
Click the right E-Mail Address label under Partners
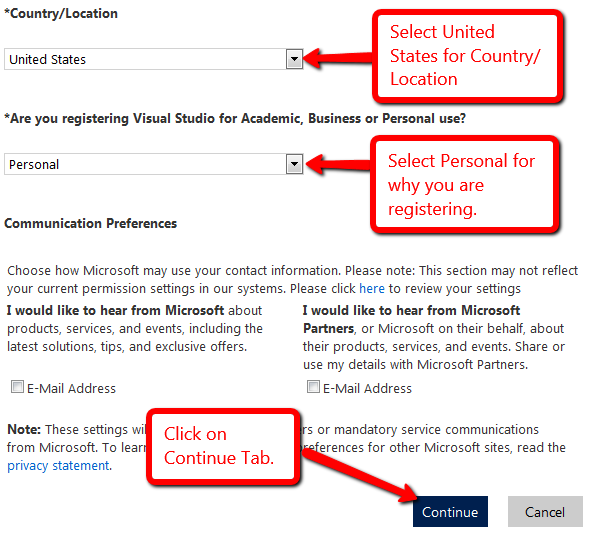click(367, 389)
